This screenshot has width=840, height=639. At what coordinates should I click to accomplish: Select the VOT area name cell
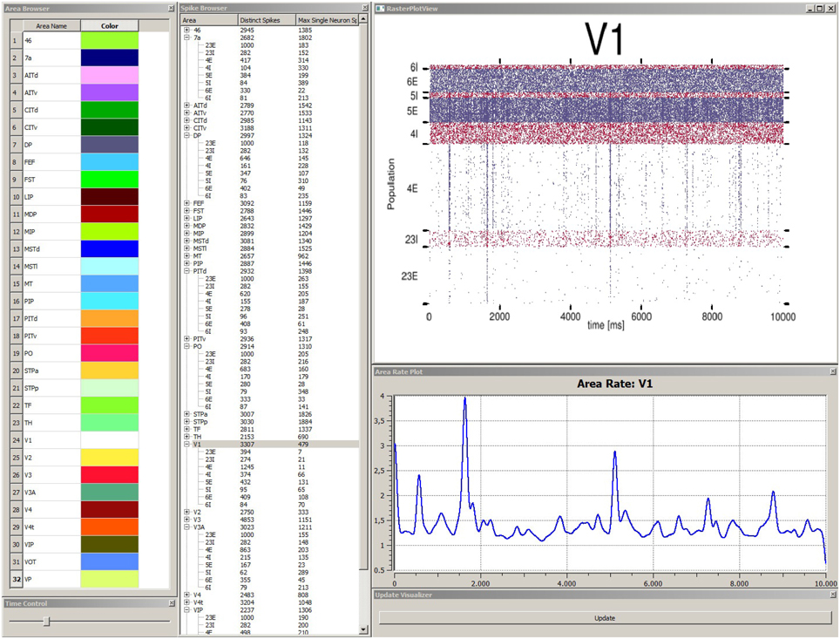[51, 561]
